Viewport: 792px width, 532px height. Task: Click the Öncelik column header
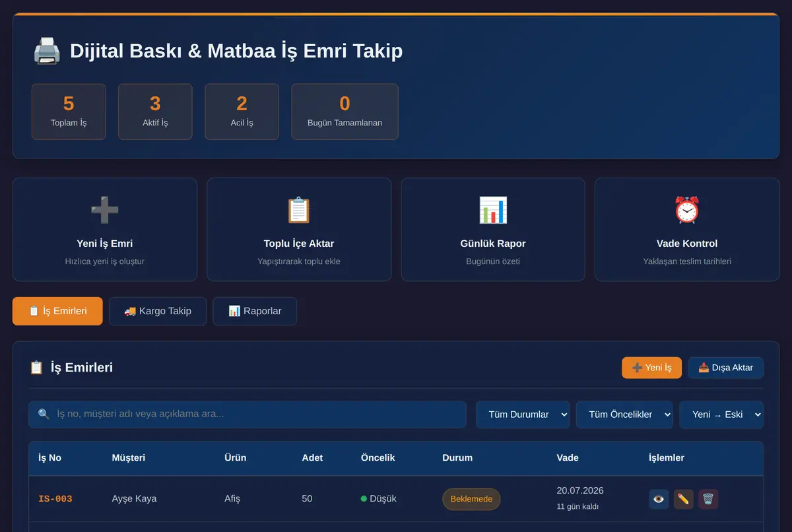pyautogui.click(x=378, y=457)
